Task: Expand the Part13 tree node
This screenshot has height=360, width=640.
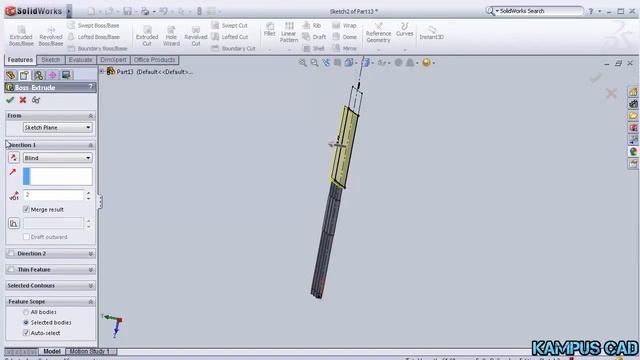Action: 102,71
